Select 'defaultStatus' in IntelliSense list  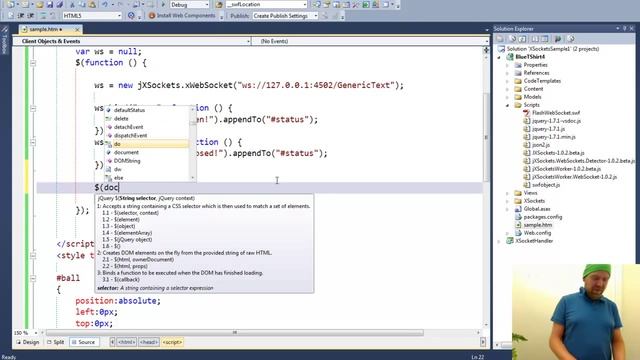point(129,110)
